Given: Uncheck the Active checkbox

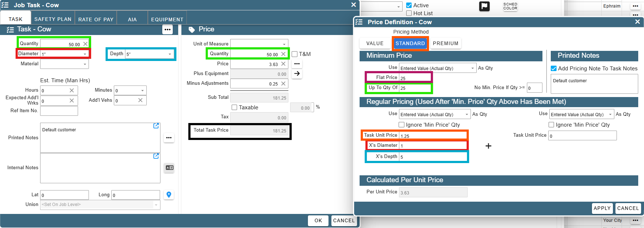Looking at the screenshot, I should [x=409, y=5].
